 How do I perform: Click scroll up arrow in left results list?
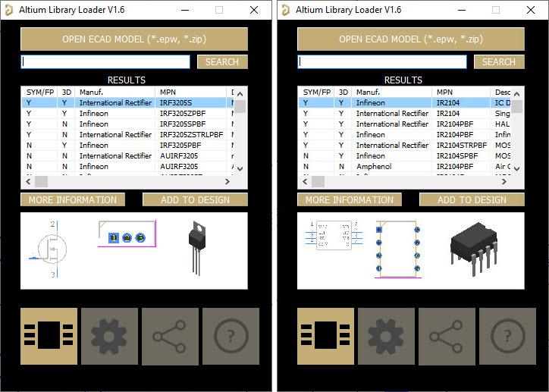240,94
